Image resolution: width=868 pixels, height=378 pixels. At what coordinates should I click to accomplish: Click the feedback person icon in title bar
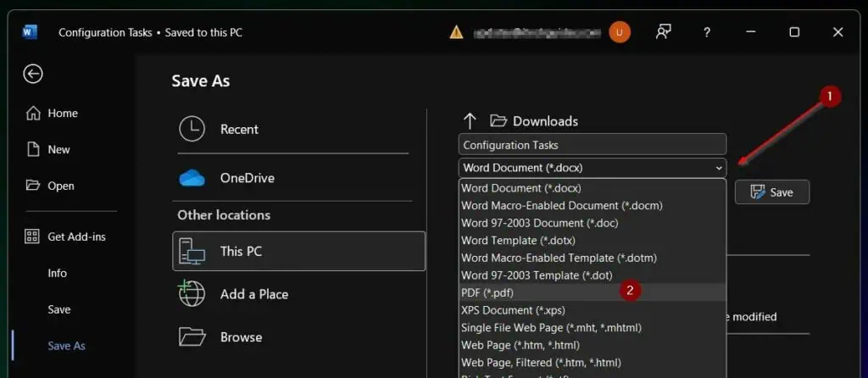click(x=663, y=32)
